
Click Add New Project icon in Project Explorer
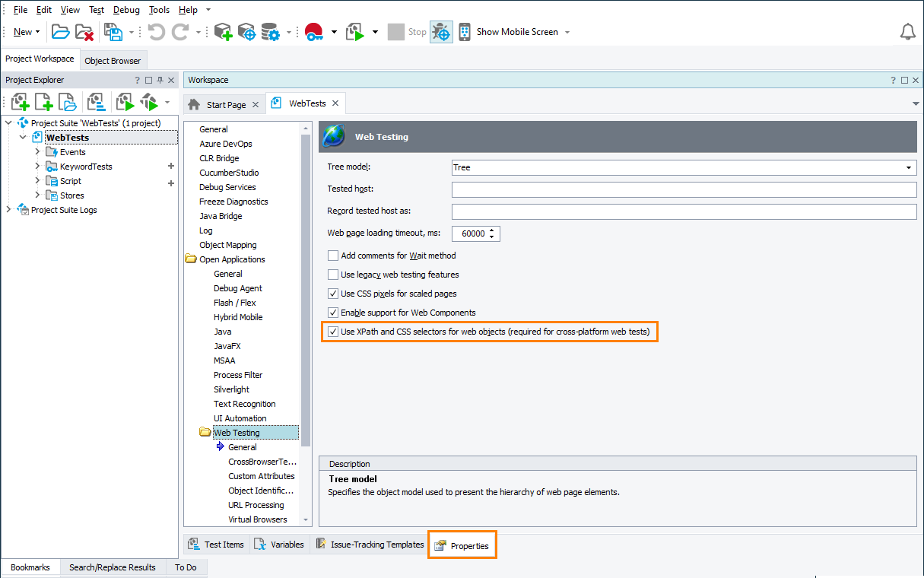(x=20, y=102)
